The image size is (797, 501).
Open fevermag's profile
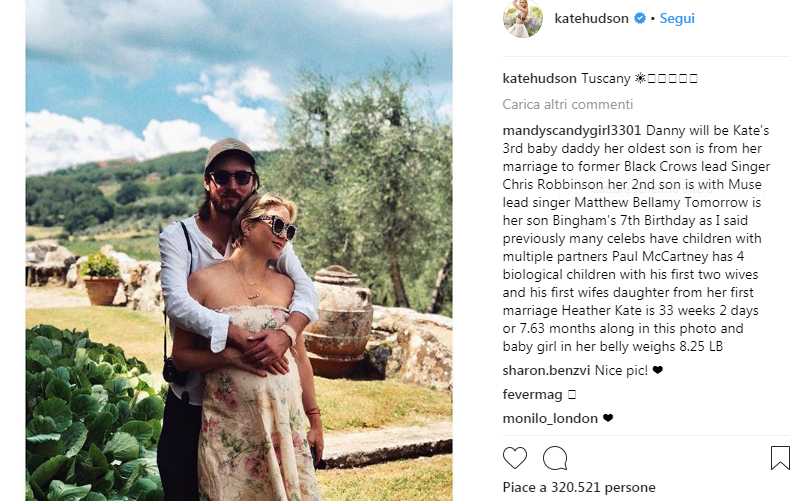532,394
